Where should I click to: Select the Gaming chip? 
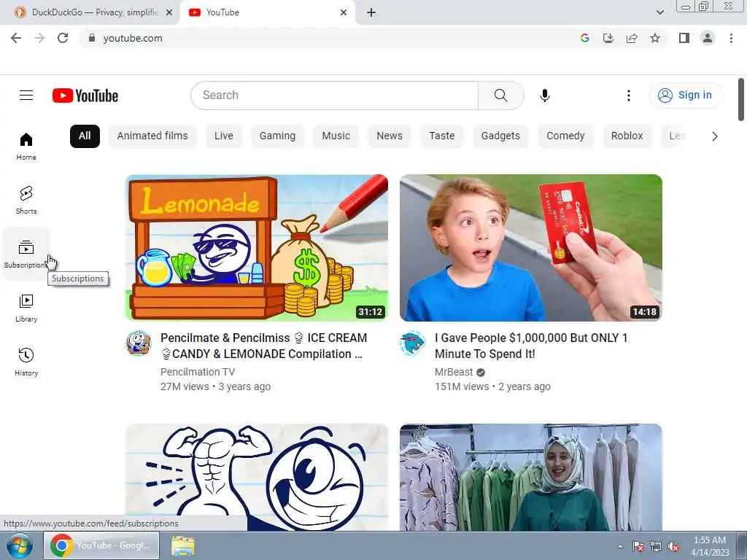(277, 136)
